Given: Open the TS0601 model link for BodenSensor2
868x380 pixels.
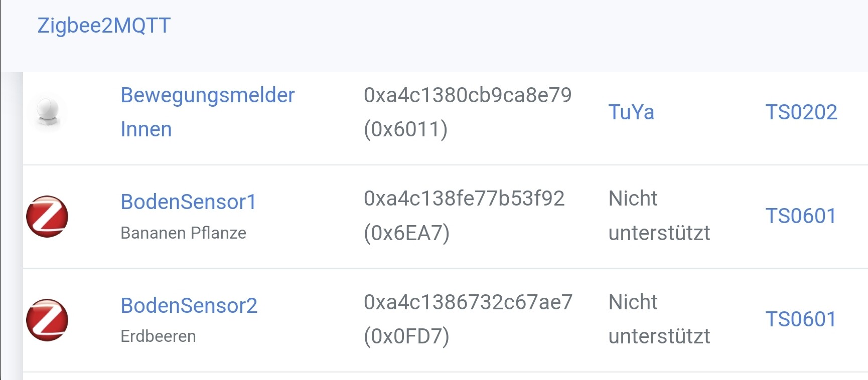Looking at the screenshot, I should (801, 319).
